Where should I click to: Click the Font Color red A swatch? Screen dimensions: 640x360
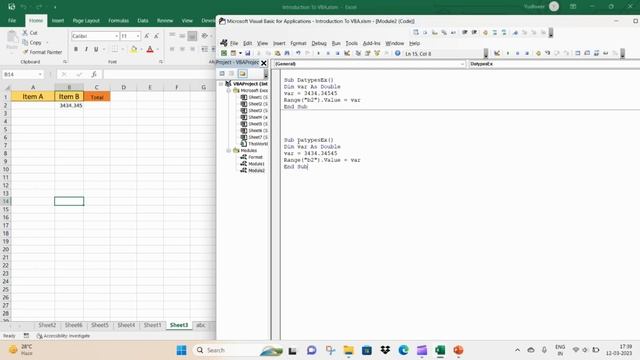click(150, 49)
